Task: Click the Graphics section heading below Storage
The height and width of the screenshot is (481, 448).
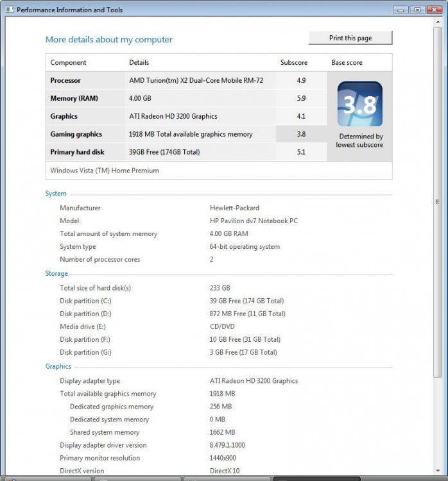Action: (x=58, y=367)
